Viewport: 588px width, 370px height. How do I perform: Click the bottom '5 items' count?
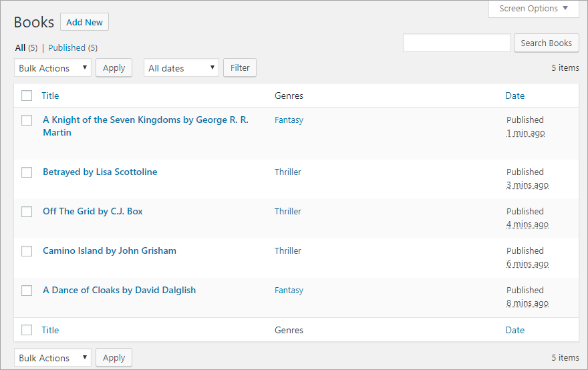tap(565, 357)
